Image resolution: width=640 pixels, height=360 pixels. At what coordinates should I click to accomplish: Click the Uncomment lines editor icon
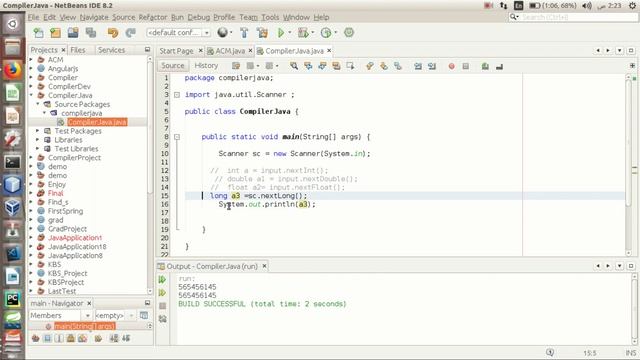click(499, 66)
